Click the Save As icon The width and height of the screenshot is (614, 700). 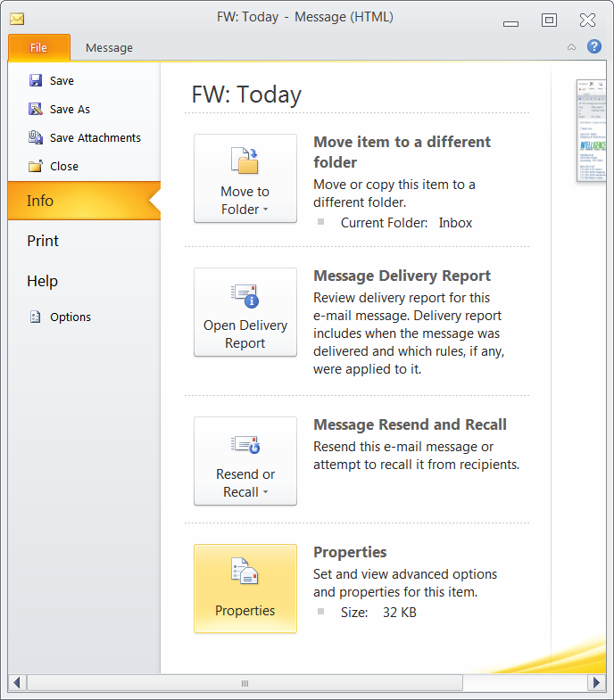pos(36,109)
